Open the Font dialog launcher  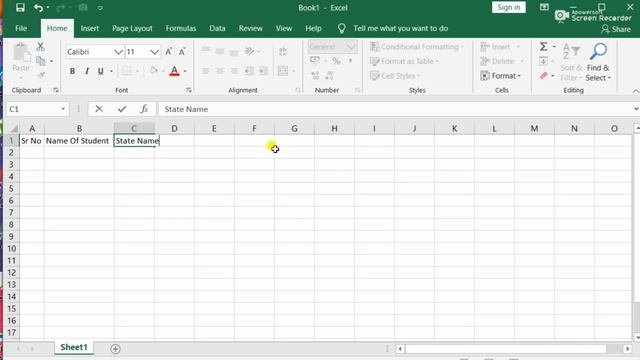(189, 90)
